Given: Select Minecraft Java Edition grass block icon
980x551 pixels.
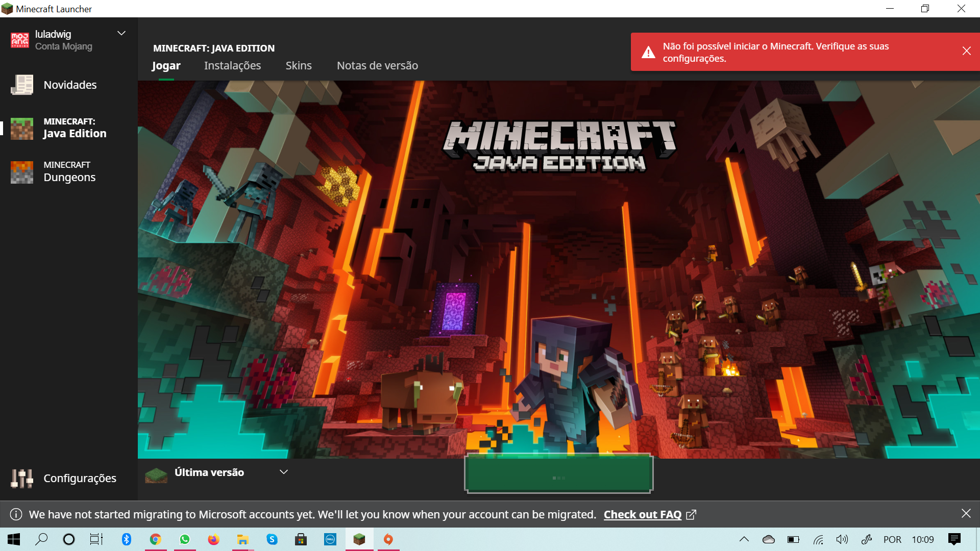Looking at the screenshot, I should 22,129.
